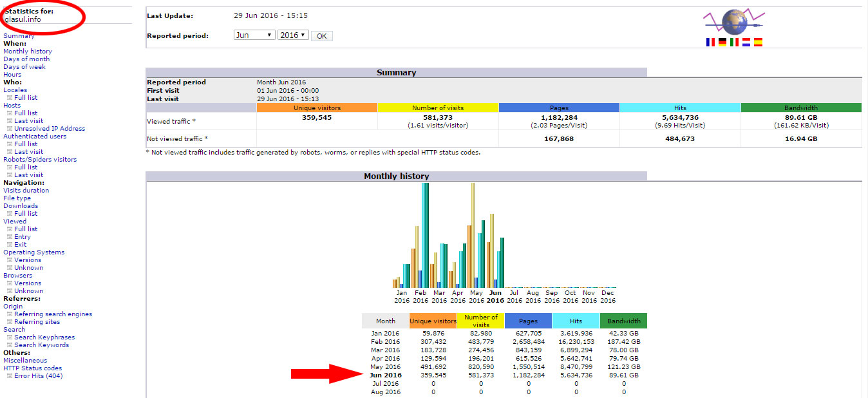Open Full list under Locales
The height and width of the screenshot is (398, 868).
click(26, 98)
